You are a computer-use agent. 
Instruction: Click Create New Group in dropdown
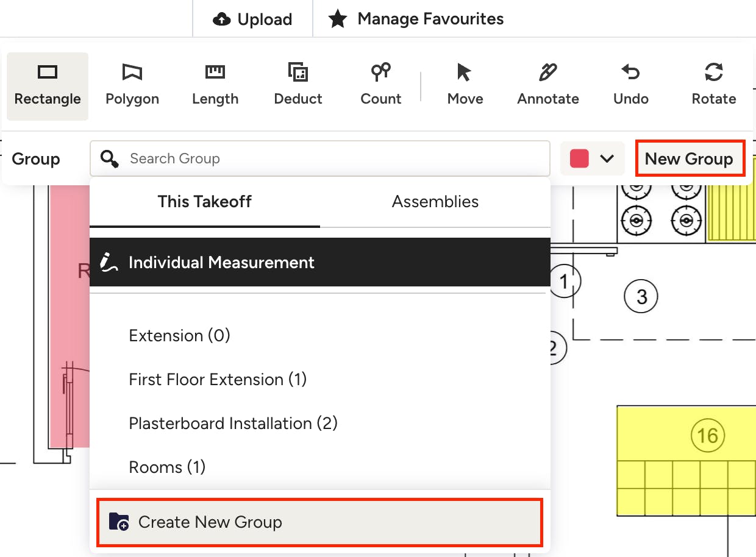pos(319,522)
